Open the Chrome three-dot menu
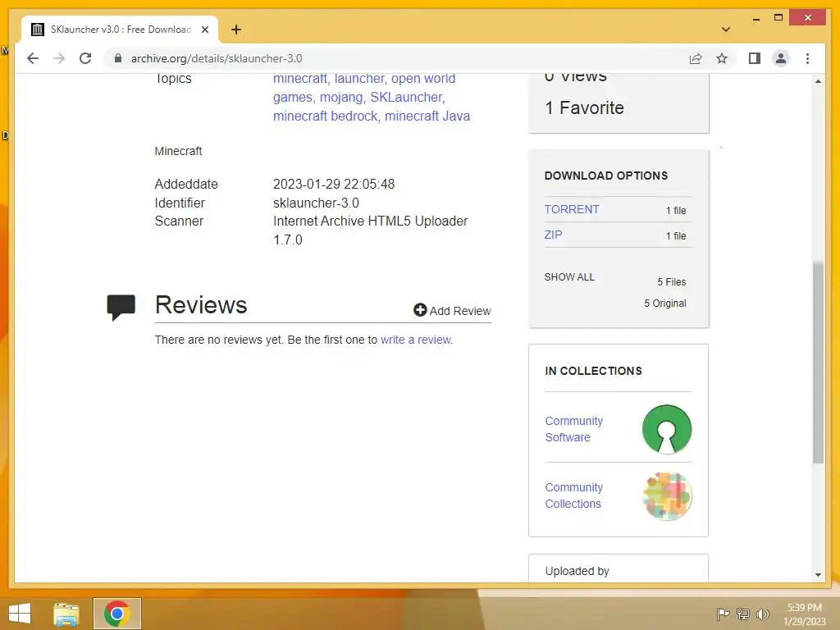Screen dimensions: 840x630 [x=807, y=58]
